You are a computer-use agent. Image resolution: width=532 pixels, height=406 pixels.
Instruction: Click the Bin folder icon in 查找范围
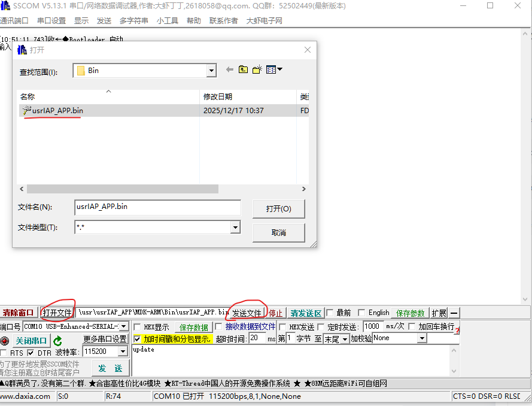[81, 71]
